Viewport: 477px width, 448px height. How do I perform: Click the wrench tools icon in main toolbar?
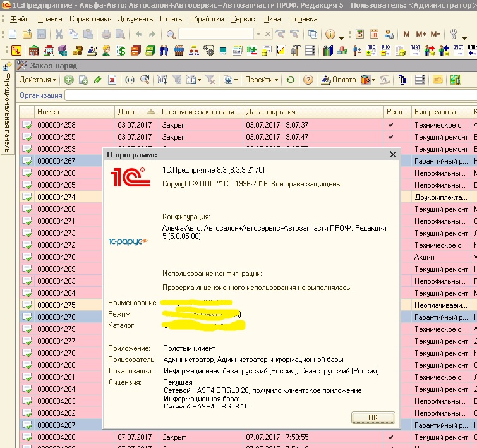454,34
